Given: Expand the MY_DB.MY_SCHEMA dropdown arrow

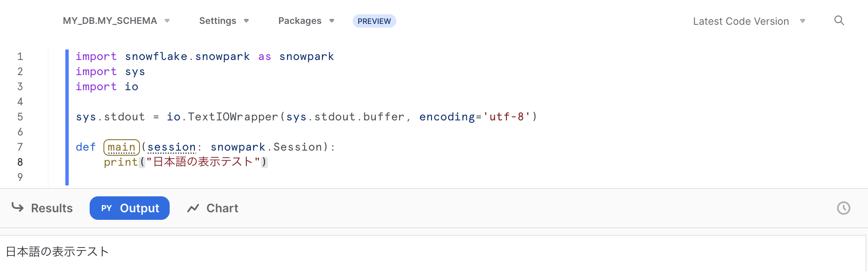Looking at the screenshot, I should coord(167,21).
